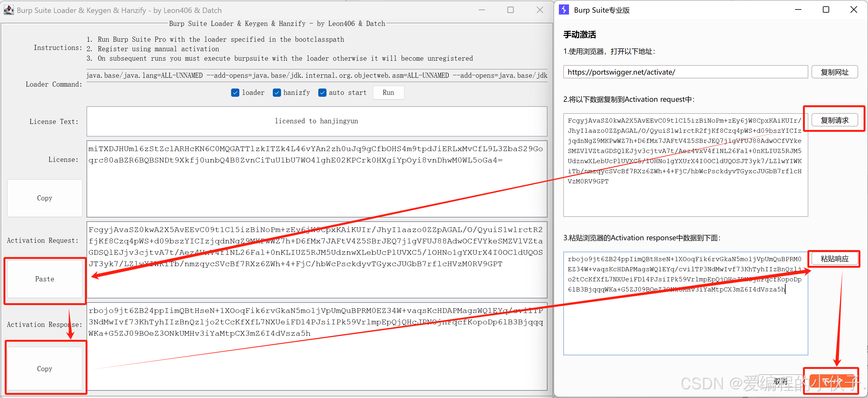The height and width of the screenshot is (398, 868).
Task: Click the 粘贴响应 button
Action: tap(834, 259)
